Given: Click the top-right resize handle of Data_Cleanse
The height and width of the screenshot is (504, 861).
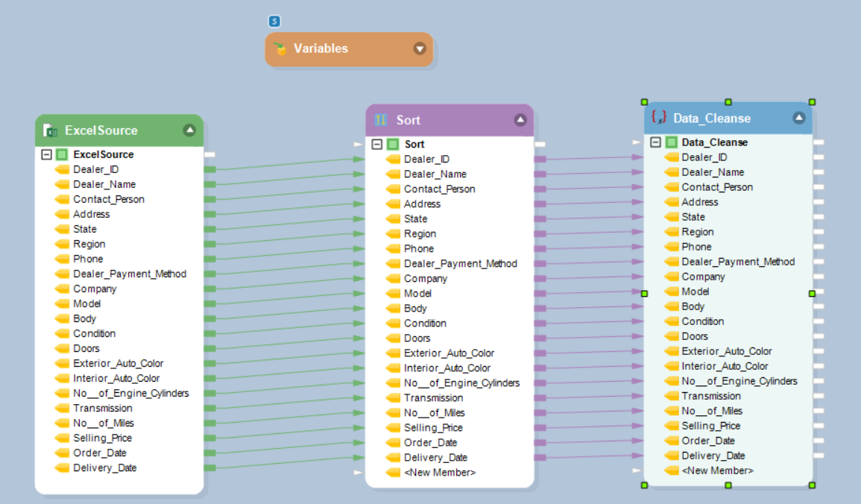Looking at the screenshot, I should (x=813, y=102).
